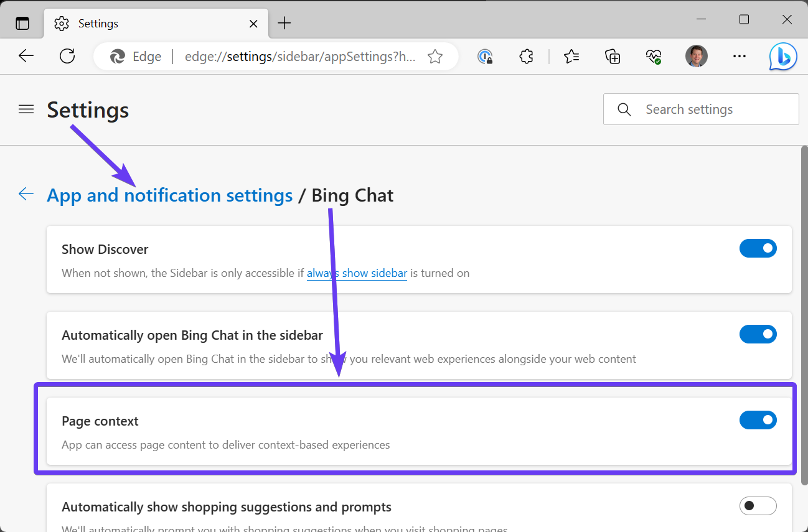This screenshot has width=808, height=532.
Task: Open a new browser tab
Action: point(284,23)
